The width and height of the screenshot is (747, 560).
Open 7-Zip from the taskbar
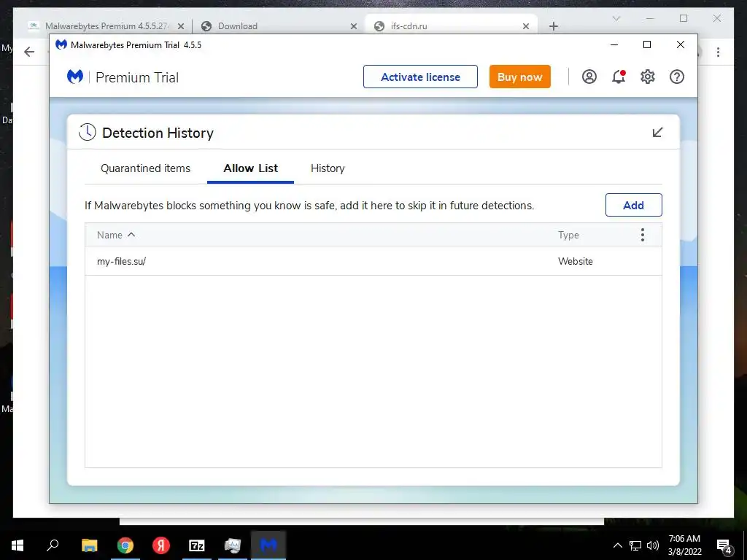197,545
